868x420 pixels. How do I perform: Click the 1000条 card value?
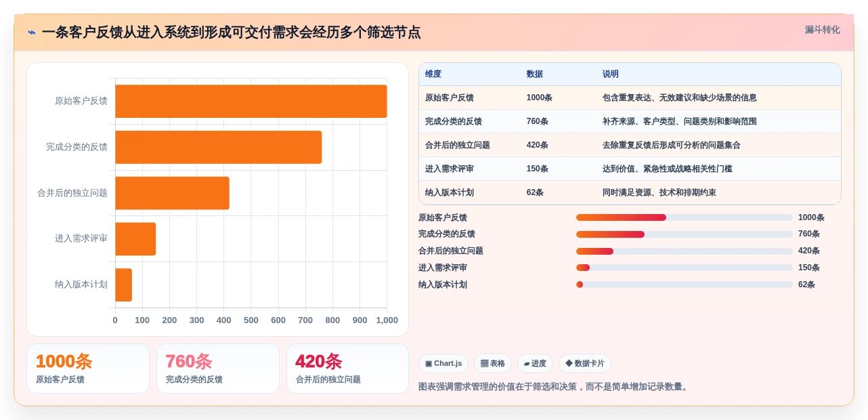click(64, 361)
